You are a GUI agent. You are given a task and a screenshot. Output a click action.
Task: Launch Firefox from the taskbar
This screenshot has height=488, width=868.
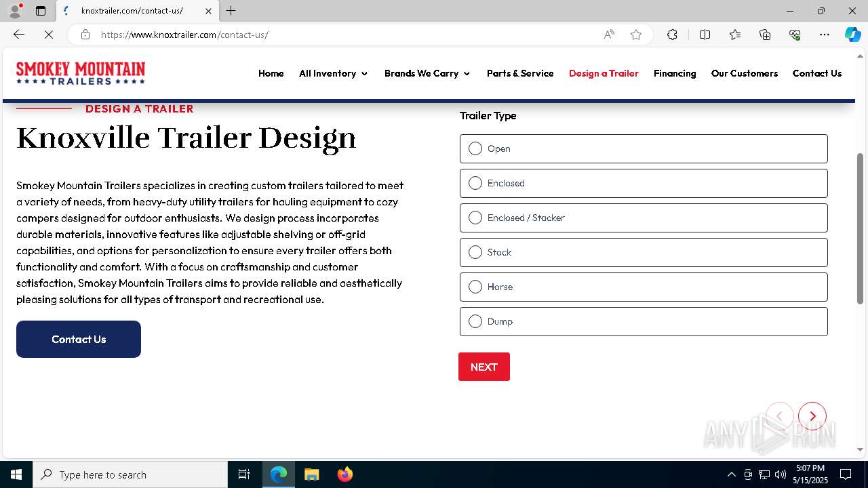point(344,474)
